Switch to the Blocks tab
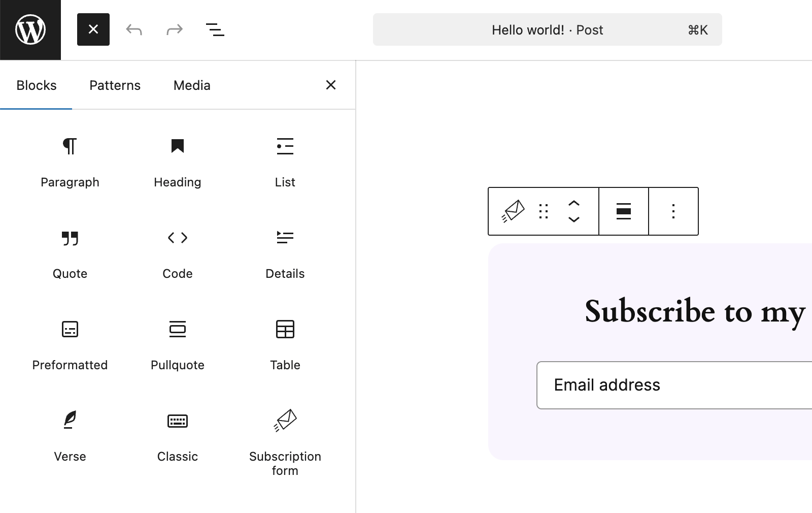Viewport: 812px width, 513px height. click(x=36, y=85)
